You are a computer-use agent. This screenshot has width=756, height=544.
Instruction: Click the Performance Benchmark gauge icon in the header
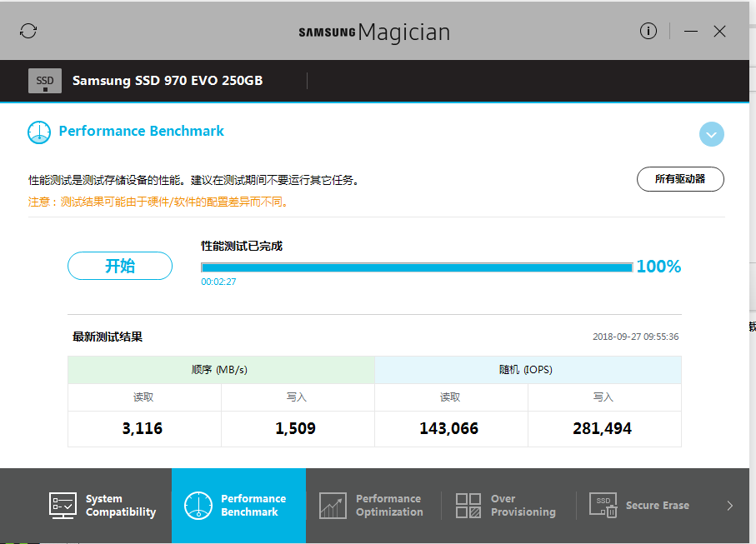click(x=39, y=132)
